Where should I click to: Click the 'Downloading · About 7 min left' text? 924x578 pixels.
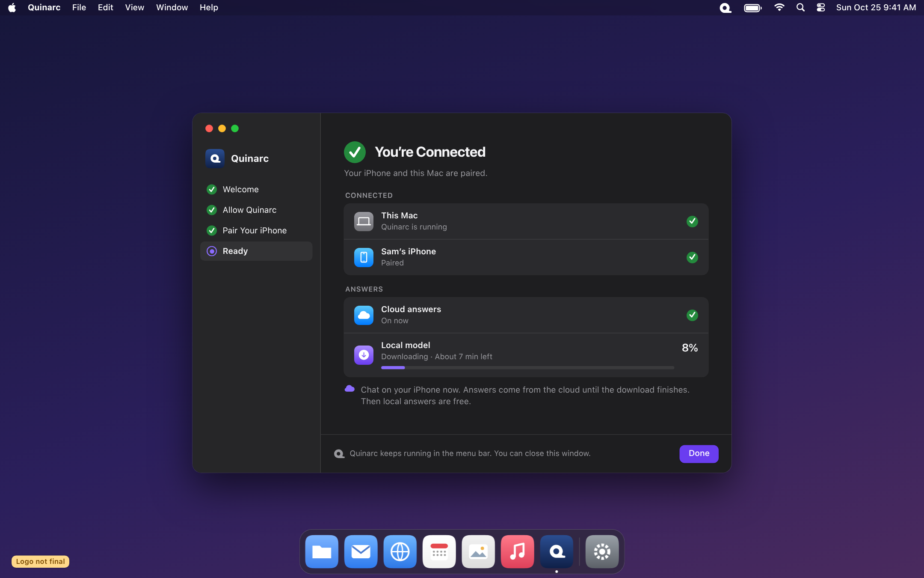436,357
